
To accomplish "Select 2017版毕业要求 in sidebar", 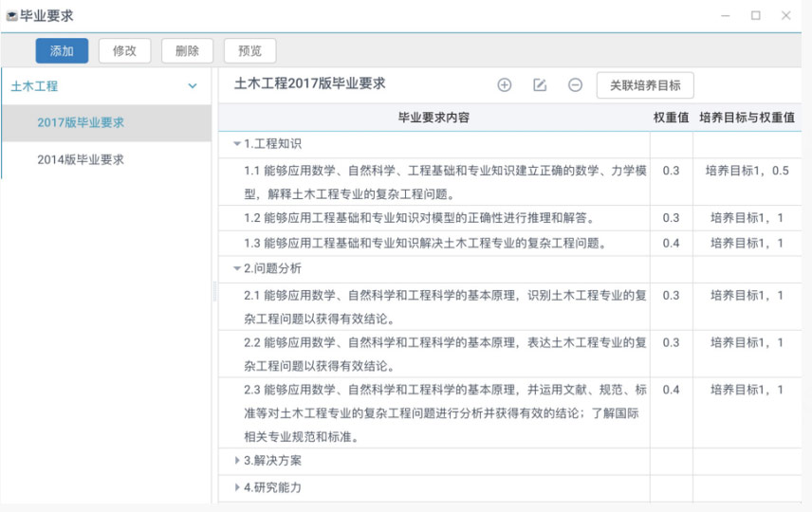I will click(x=81, y=122).
